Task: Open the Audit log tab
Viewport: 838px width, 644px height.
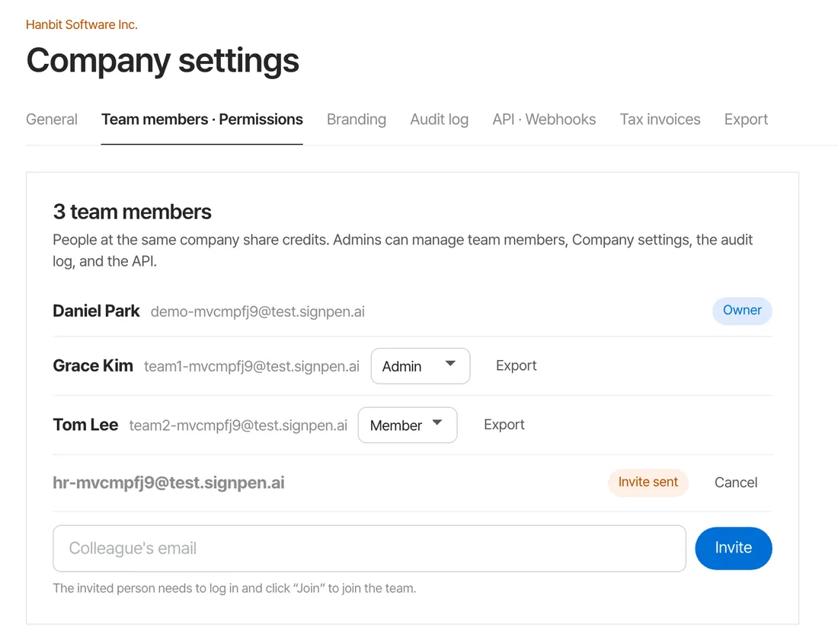Action: click(440, 119)
